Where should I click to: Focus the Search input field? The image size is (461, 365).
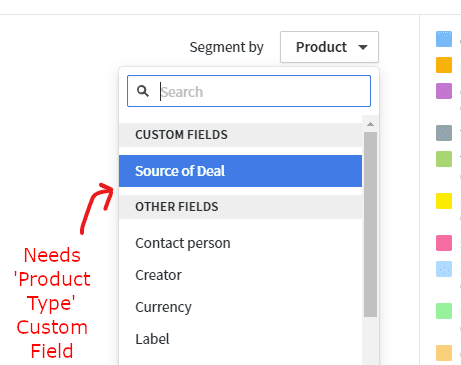249,91
